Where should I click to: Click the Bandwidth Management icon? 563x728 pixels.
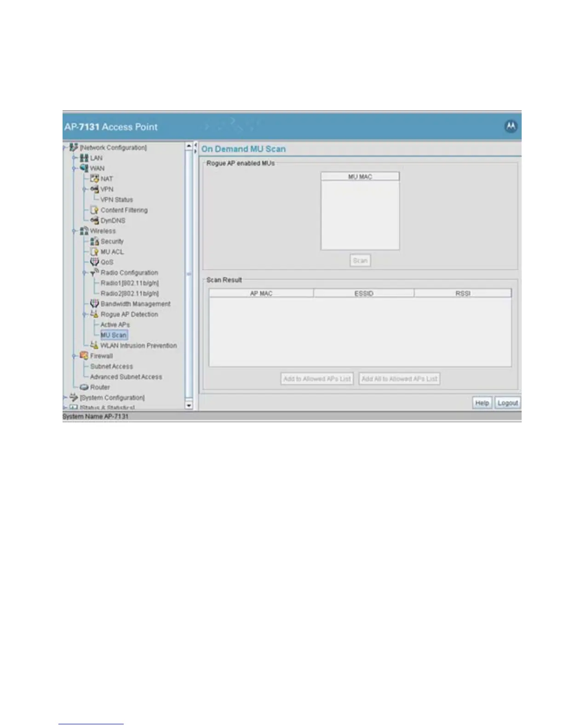tap(95, 304)
